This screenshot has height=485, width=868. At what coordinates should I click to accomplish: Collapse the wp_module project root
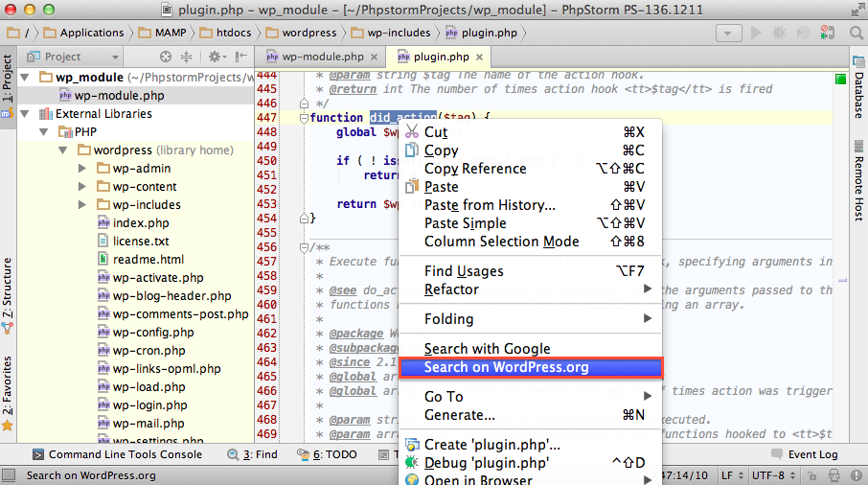(x=25, y=78)
